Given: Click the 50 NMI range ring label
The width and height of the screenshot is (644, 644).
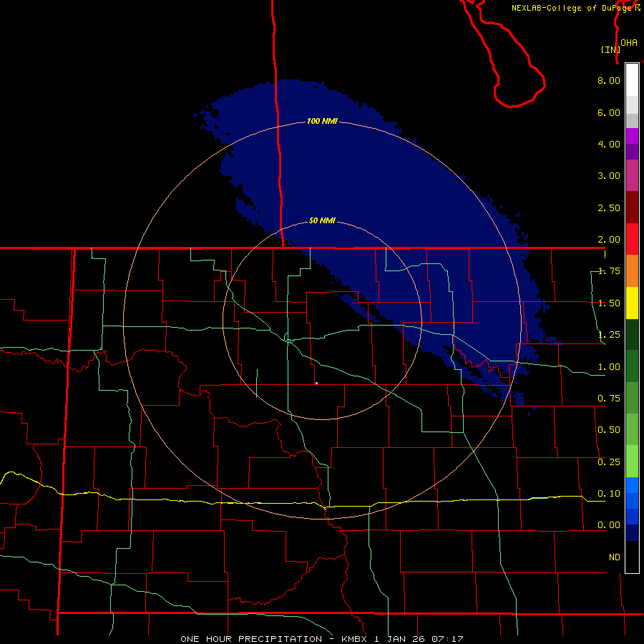Looking at the screenshot, I should (x=322, y=221).
